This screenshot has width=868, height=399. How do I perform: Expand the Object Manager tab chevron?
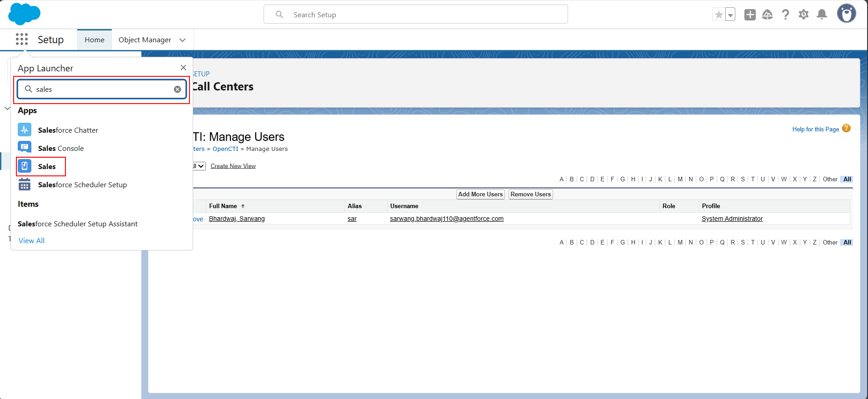pos(183,40)
